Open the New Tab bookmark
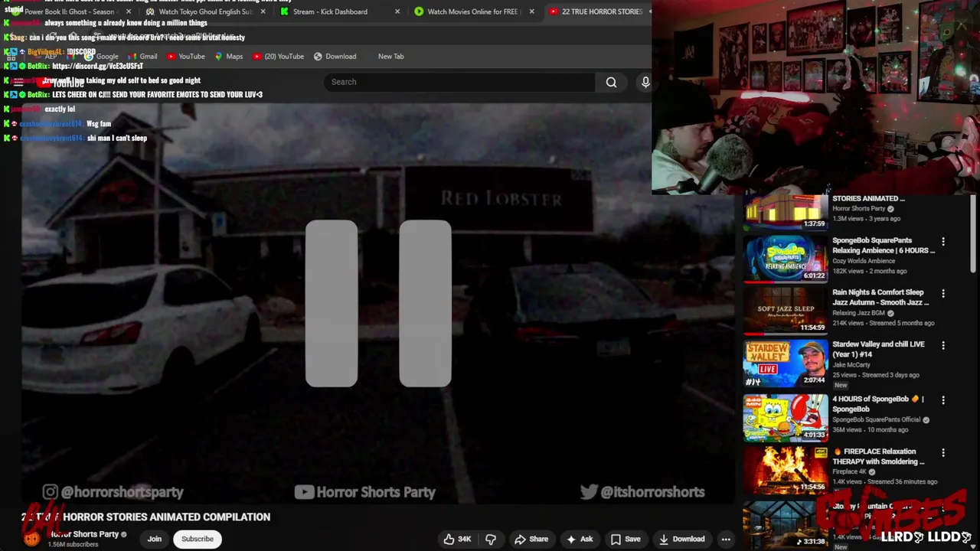The image size is (980, 551). (x=390, y=56)
